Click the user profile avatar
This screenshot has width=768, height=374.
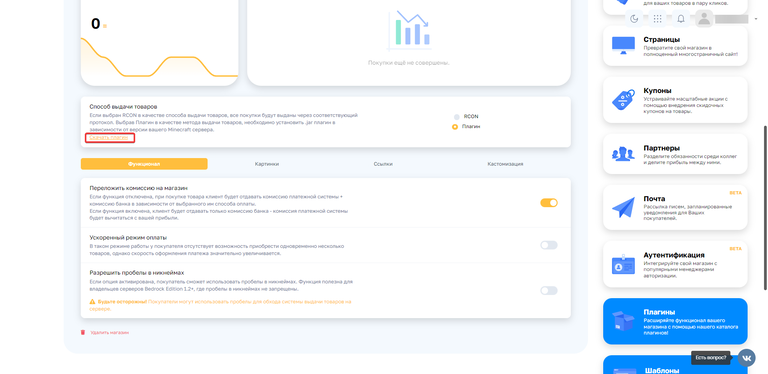coord(704,19)
